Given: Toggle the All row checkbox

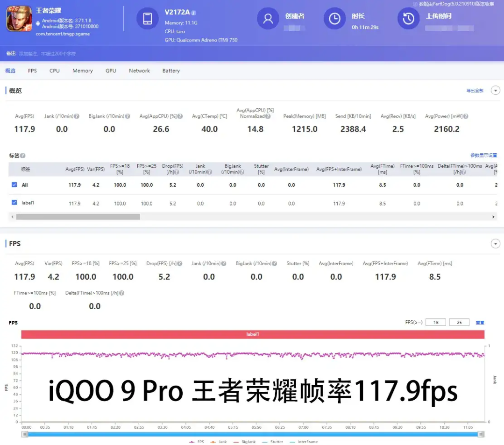Looking at the screenshot, I should pos(14,185).
